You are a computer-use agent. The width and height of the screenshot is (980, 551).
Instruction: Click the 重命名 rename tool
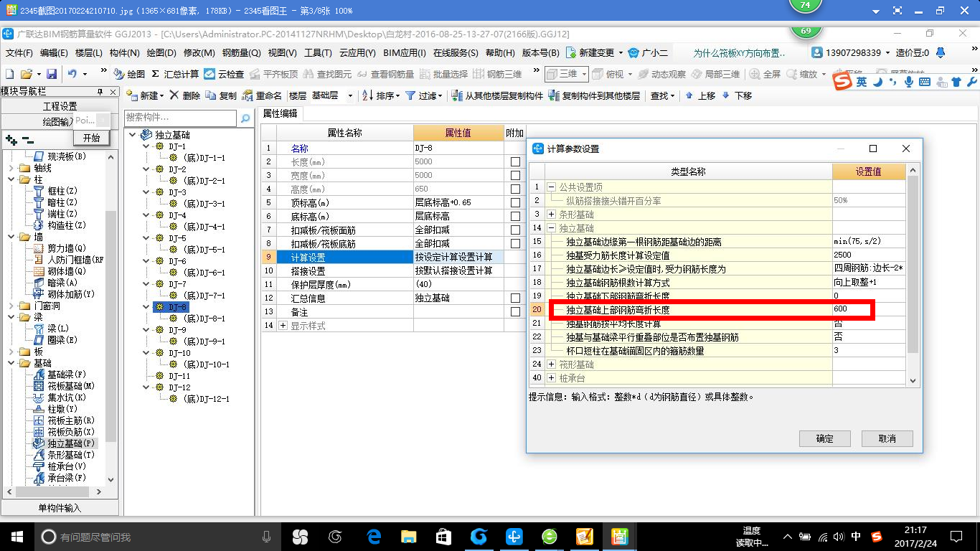coord(262,95)
